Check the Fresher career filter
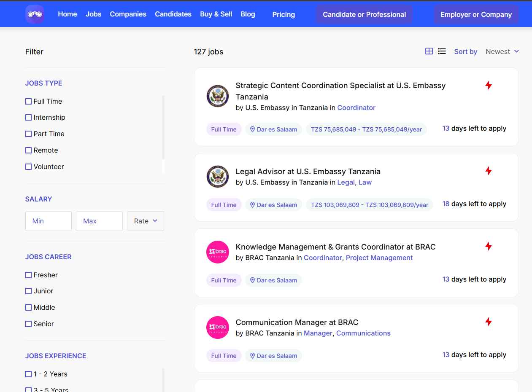The image size is (532, 392). click(28, 275)
